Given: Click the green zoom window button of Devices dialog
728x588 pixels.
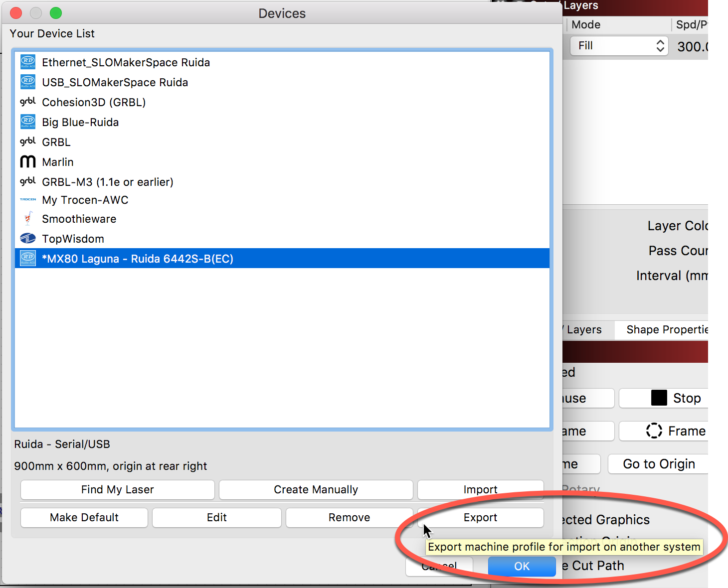Looking at the screenshot, I should pos(56,13).
